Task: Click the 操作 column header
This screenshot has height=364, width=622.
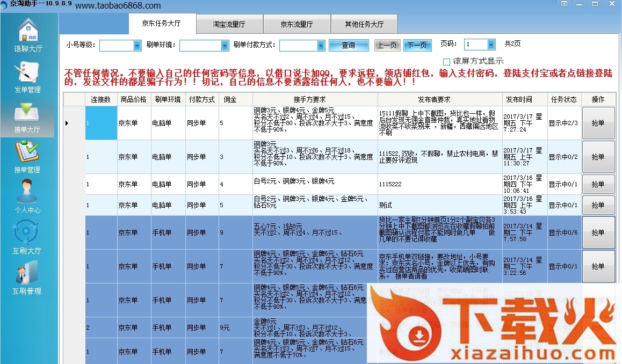Action: click(x=598, y=99)
